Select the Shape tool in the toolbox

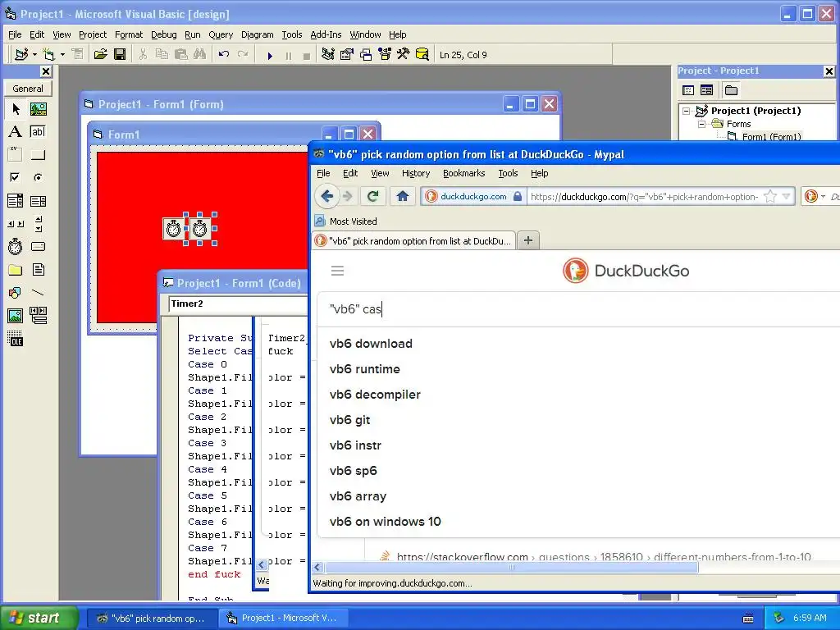16,293
